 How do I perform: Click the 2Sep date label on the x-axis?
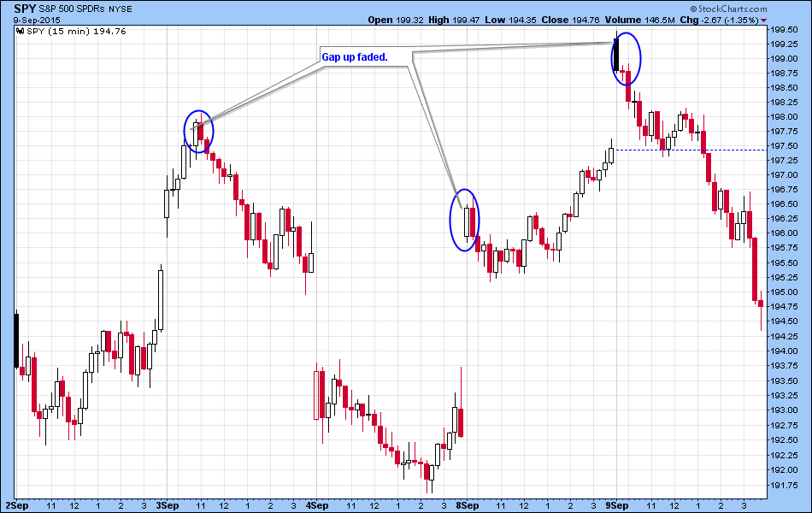tap(17, 506)
